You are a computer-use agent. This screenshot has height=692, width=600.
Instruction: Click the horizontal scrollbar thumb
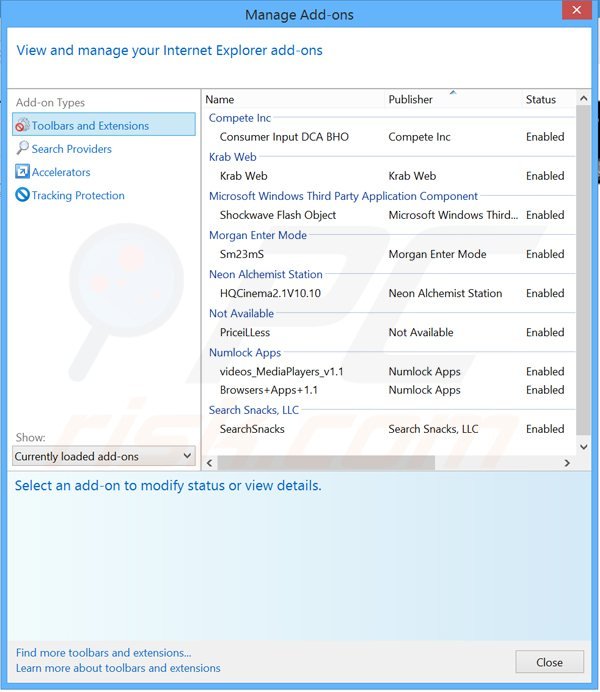click(326, 463)
